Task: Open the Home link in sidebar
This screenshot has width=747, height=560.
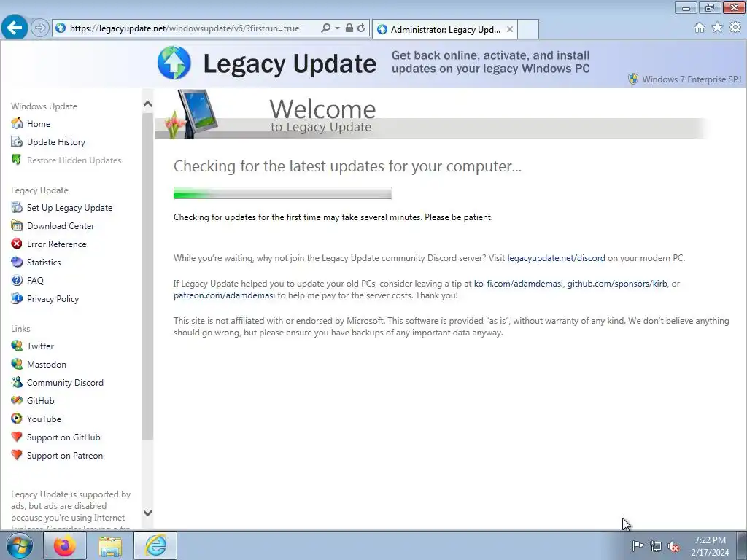Action: (39, 124)
